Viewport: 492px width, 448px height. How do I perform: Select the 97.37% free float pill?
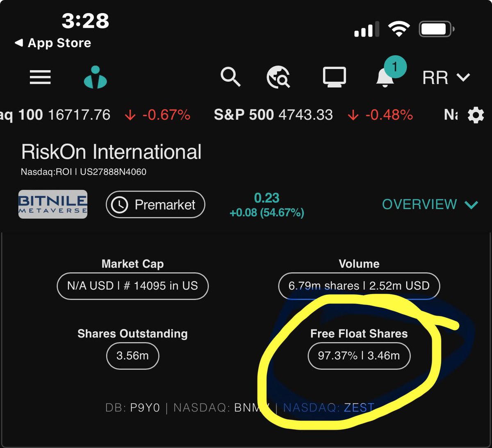point(359,356)
